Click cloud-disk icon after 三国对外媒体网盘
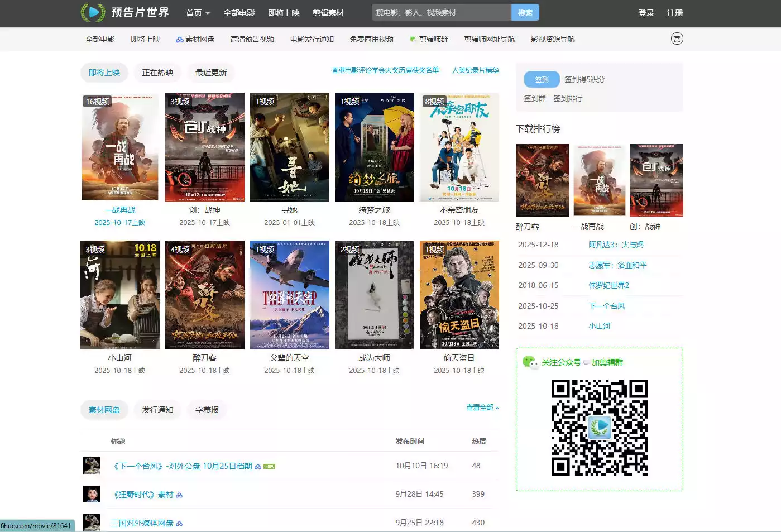Viewport: 781px width, 532px height. (179, 524)
